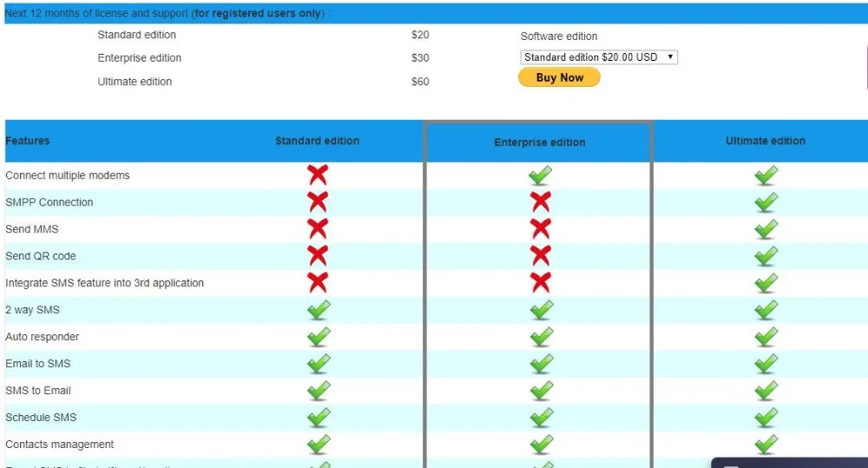
Task: Click the Contacts management feature label
Action: (x=60, y=445)
